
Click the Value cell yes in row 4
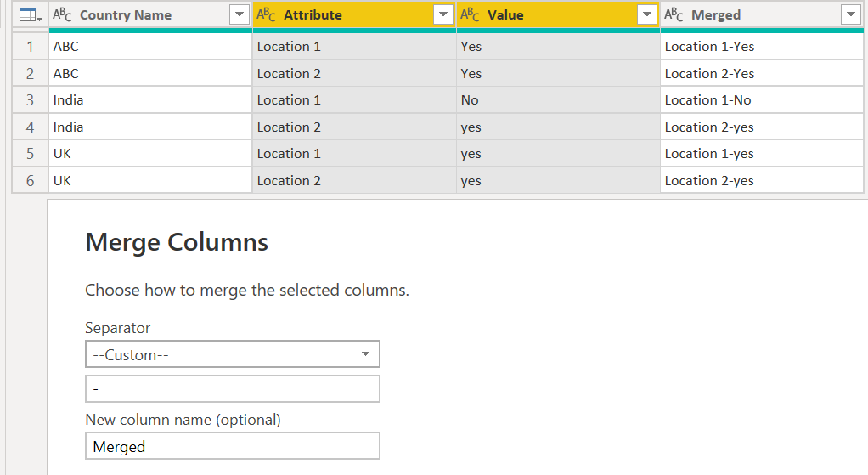point(558,127)
